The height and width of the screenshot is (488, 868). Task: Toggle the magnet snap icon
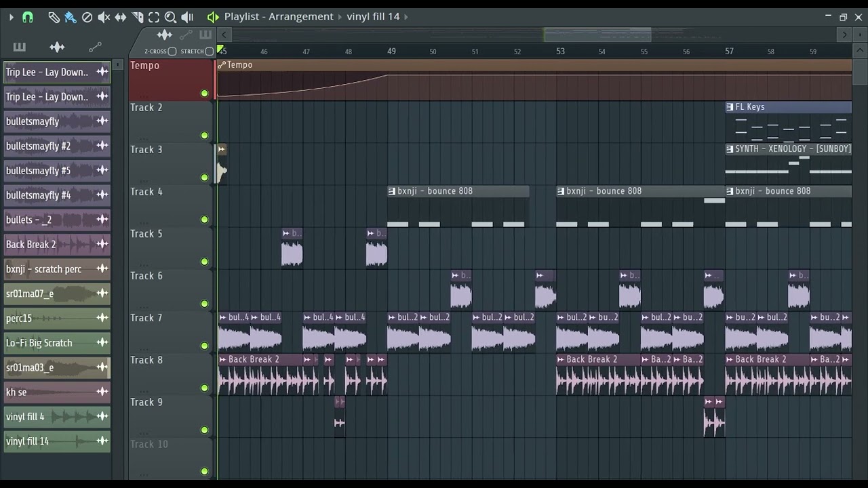pos(28,17)
